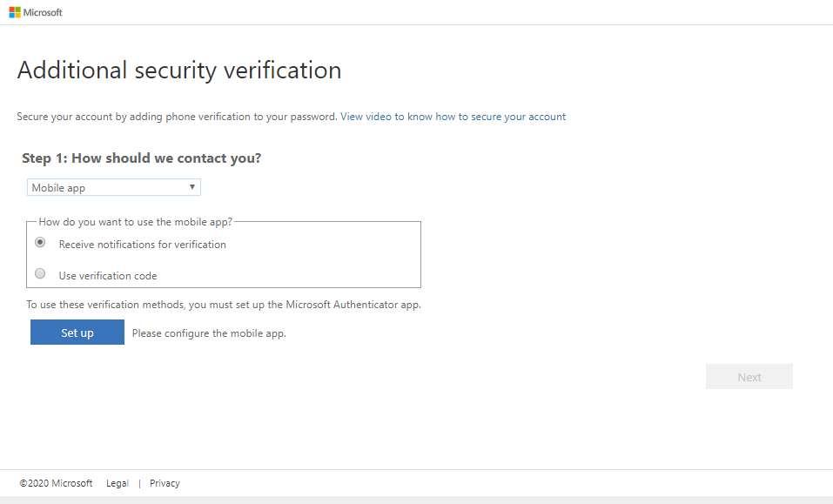Select the "Receive notifications for verification" radio button
The height and width of the screenshot is (504, 833).
[40, 243]
